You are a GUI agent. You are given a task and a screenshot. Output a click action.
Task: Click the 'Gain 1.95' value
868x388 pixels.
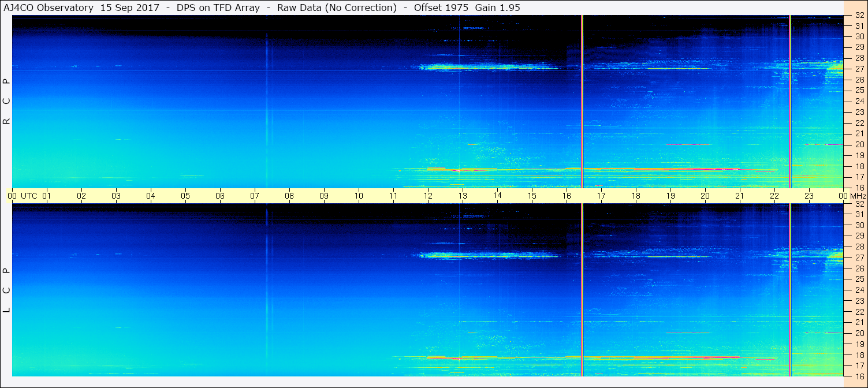coord(498,8)
